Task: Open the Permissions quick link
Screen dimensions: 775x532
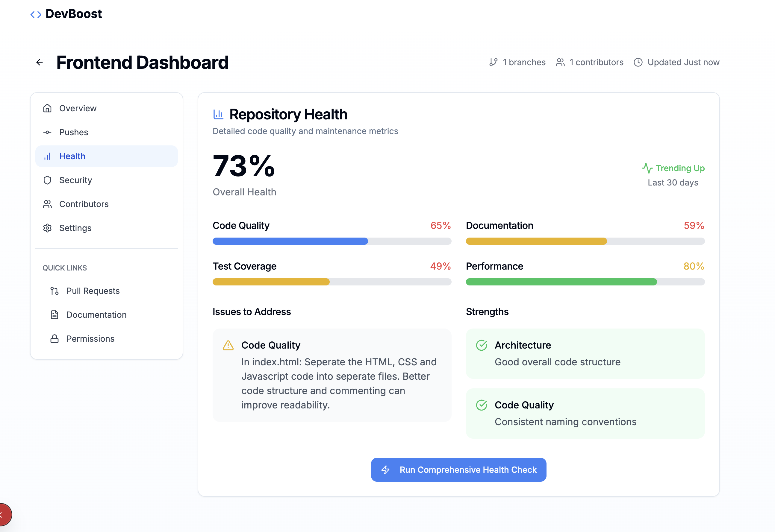Action: click(90, 339)
